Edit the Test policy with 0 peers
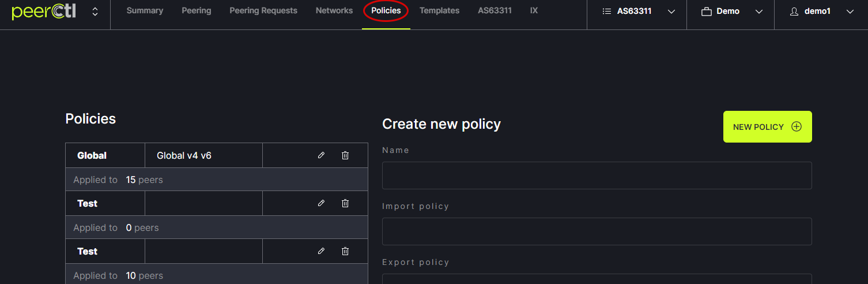The image size is (868, 284). coord(321,203)
